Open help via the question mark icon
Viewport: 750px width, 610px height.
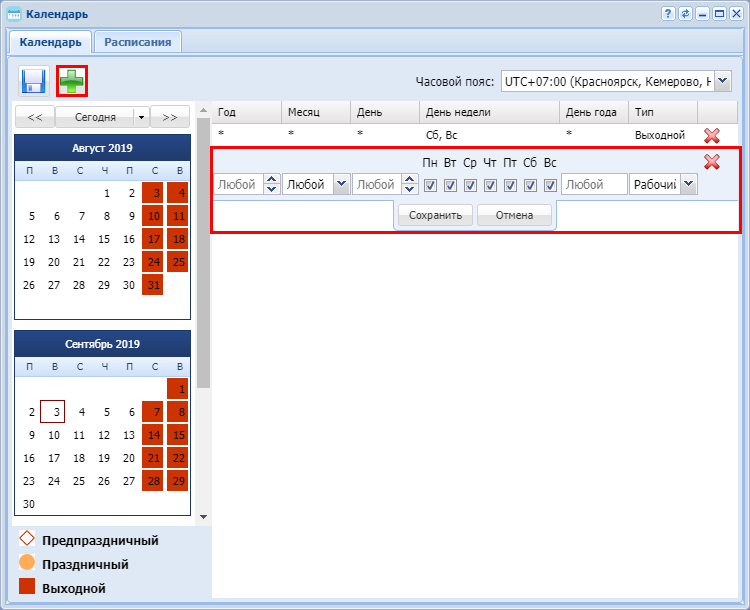tap(668, 14)
